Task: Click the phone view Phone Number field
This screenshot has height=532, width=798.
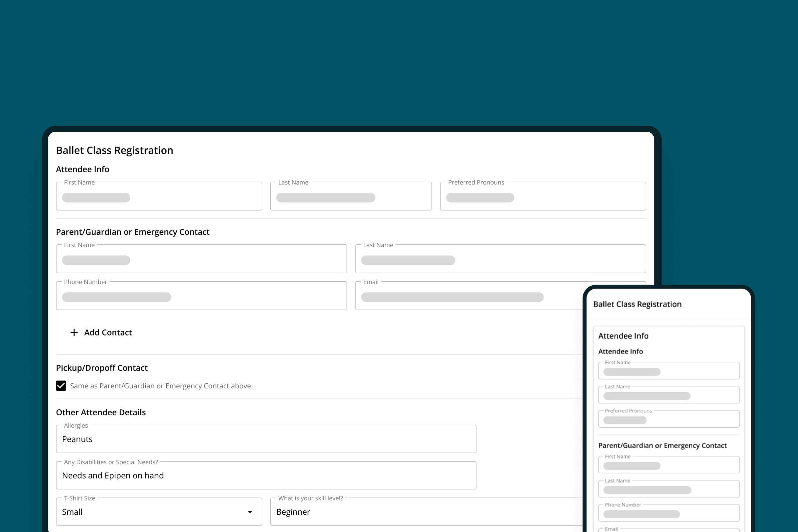Action: coord(669,513)
